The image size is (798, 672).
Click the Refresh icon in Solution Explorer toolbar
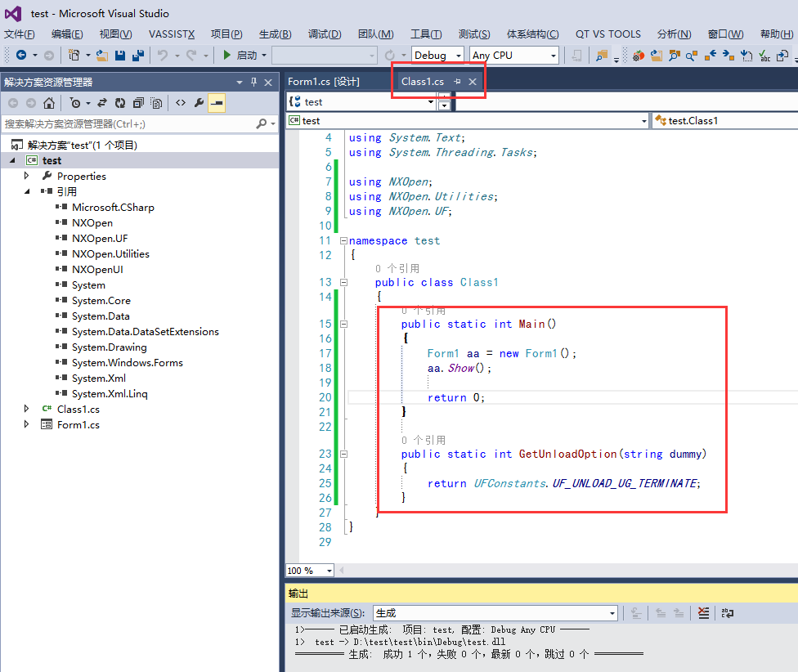(x=119, y=103)
